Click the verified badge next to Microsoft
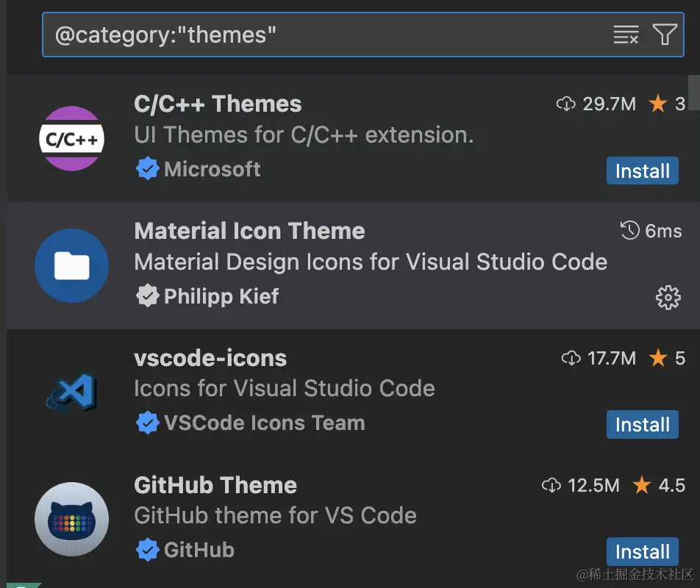Image resolution: width=700 pixels, height=588 pixels. pyautogui.click(x=148, y=169)
